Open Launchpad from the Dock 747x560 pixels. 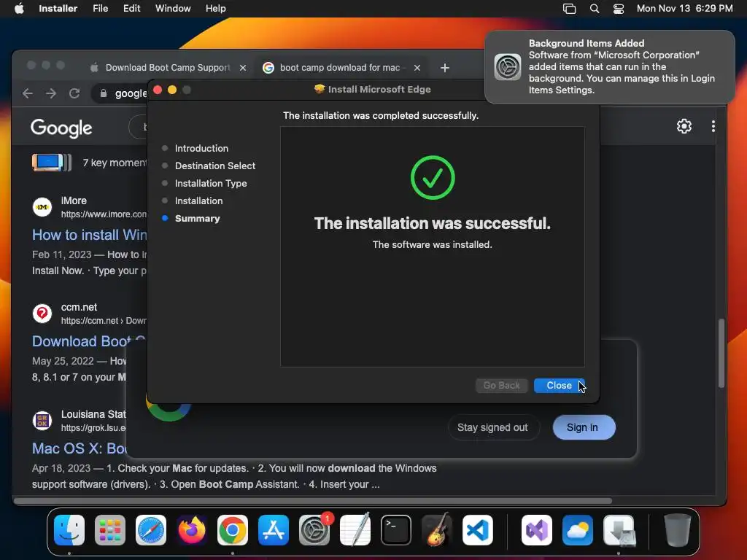pos(110,530)
